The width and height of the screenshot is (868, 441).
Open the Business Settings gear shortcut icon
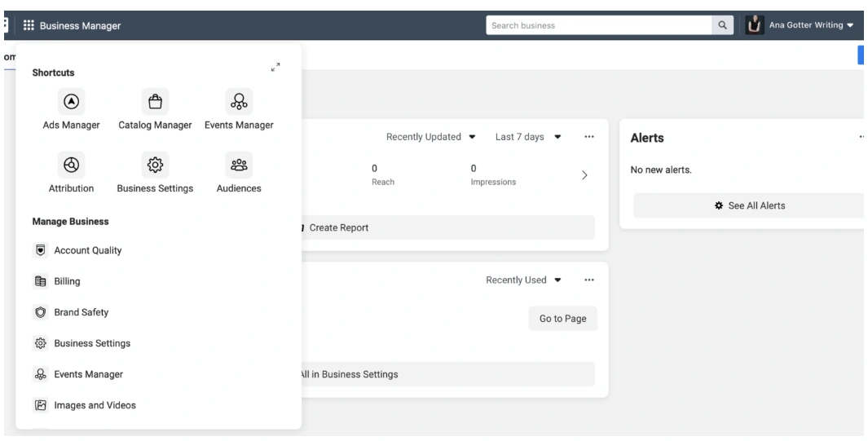155,165
